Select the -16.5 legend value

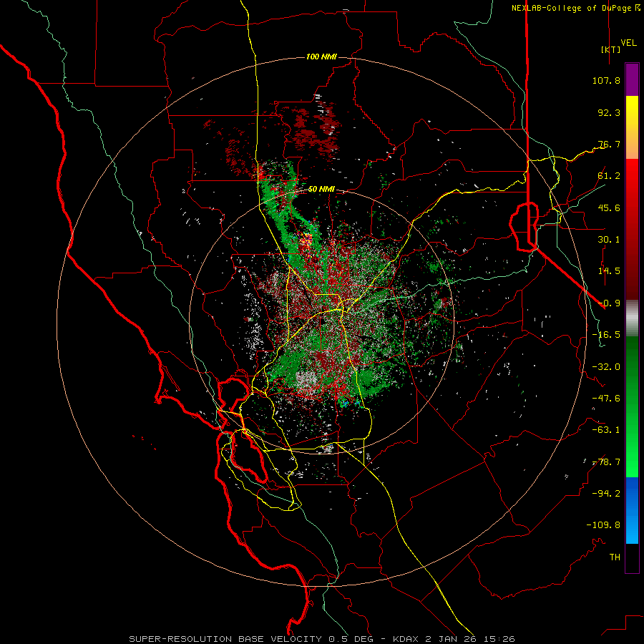pos(606,335)
